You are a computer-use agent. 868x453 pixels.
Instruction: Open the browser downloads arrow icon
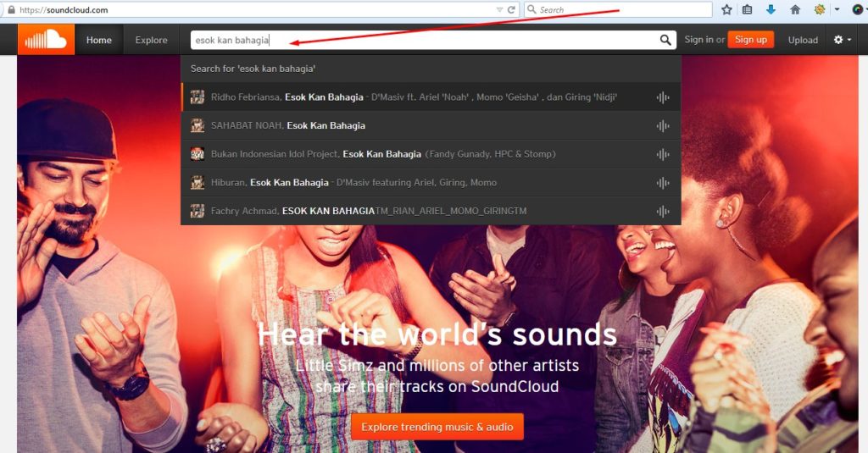point(771,9)
